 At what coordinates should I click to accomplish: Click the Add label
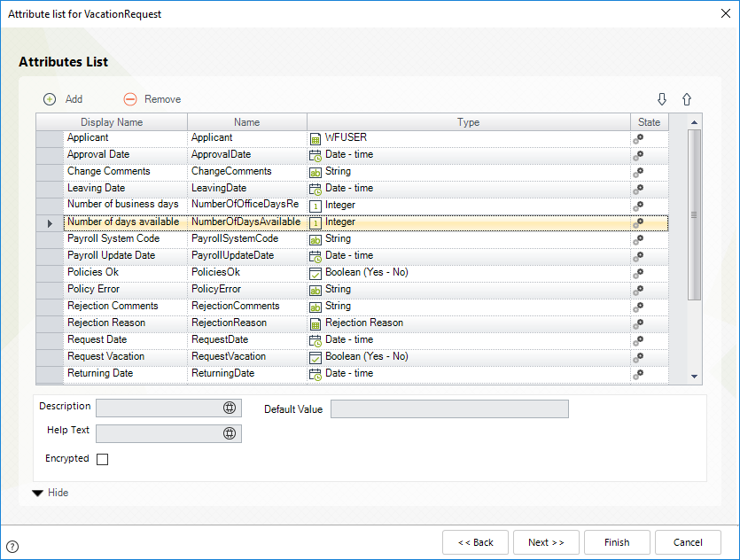74,99
